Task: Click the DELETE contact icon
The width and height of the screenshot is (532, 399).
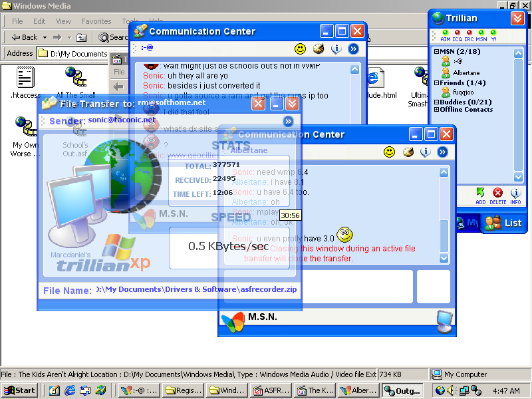Action: pyautogui.click(x=497, y=194)
